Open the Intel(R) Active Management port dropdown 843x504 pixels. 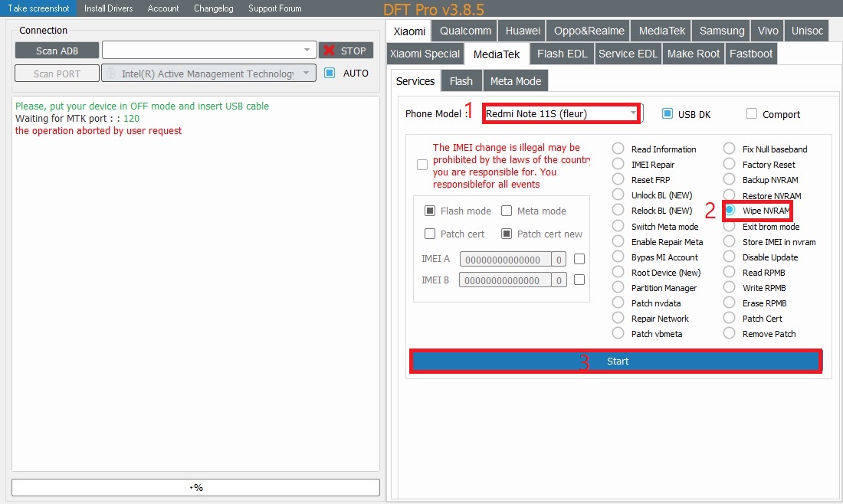pos(209,73)
